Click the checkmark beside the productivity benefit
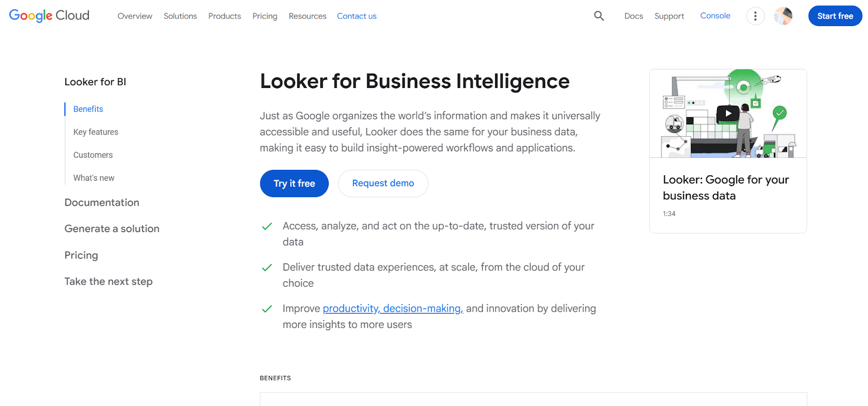 pyautogui.click(x=266, y=308)
